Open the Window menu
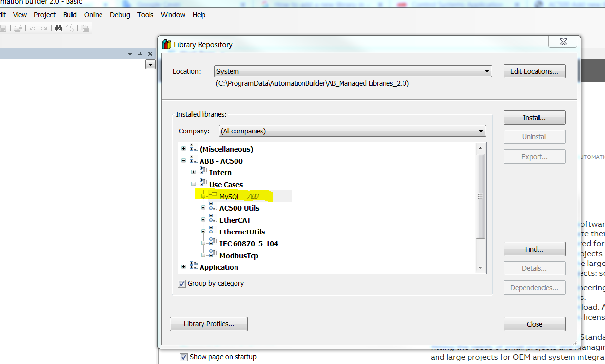605x364 pixels. [173, 15]
